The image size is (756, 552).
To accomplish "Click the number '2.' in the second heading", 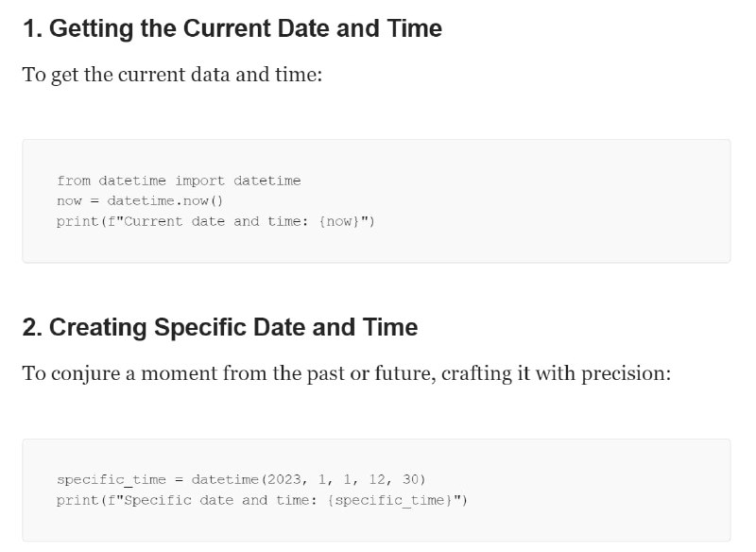I will pyautogui.click(x=33, y=327).
